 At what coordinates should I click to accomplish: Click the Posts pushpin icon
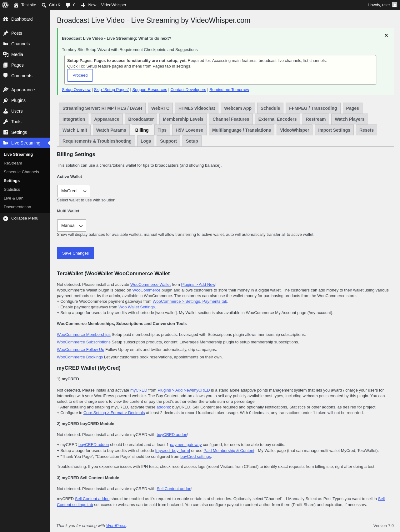tap(6, 33)
